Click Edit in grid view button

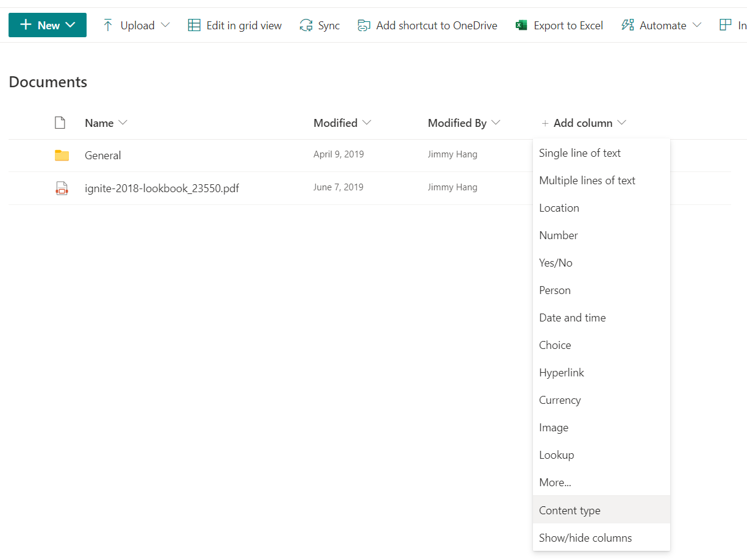(235, 25)
